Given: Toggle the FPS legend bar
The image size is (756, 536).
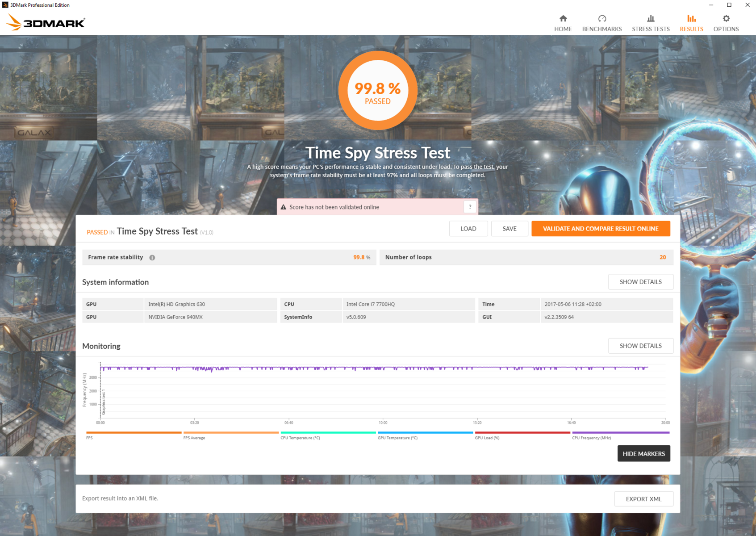Looking at the screenshot, I should (x=134, y=432).
